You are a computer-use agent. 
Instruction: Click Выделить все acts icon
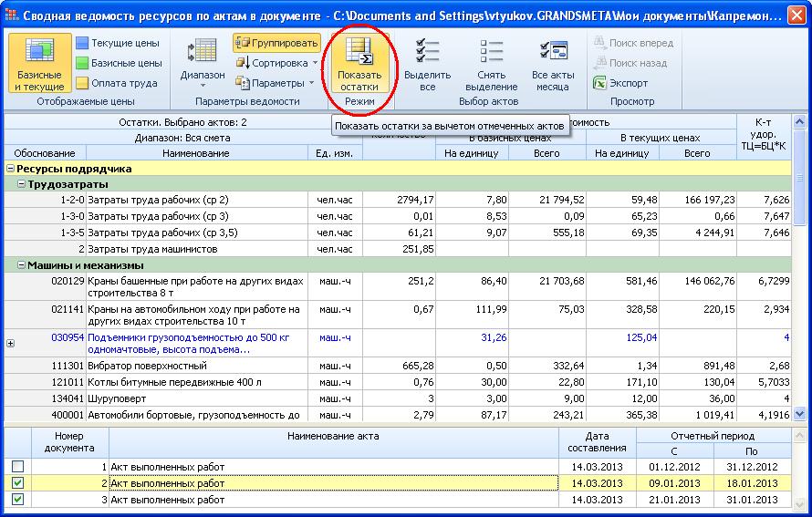[427, 64]
